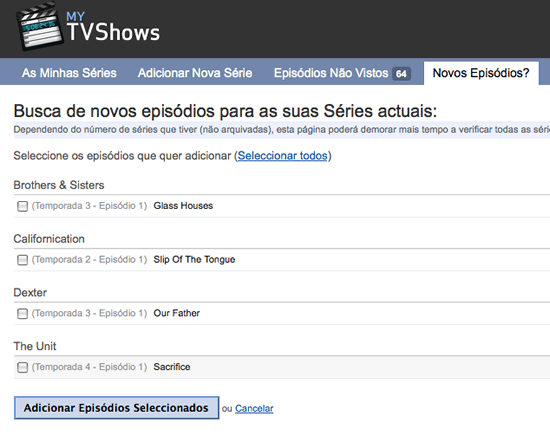The width and height of the screenshot is (550, 436).
Task: Check the Glass Houses episode checkbox
Action: pyautogui.click(x=22, y=206)
